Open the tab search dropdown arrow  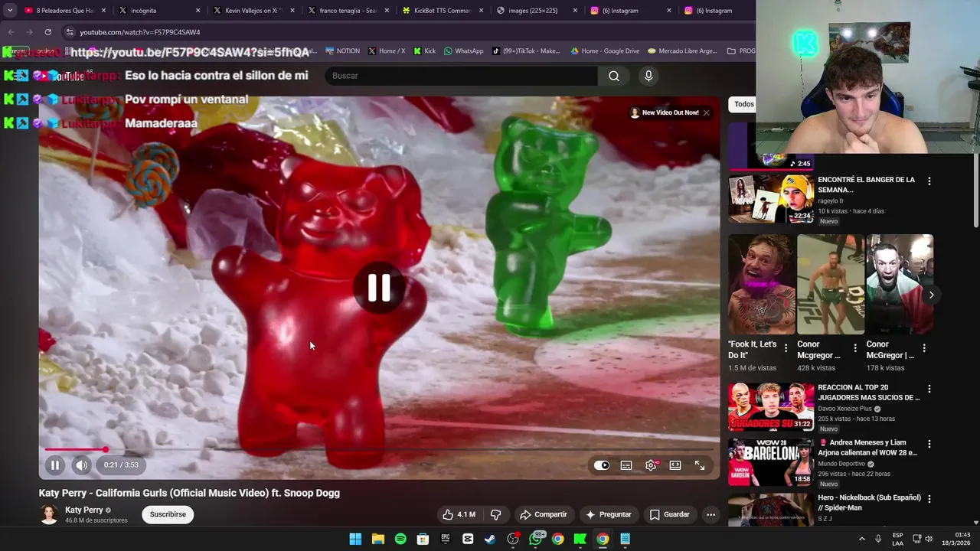click(x=10, y=11)
